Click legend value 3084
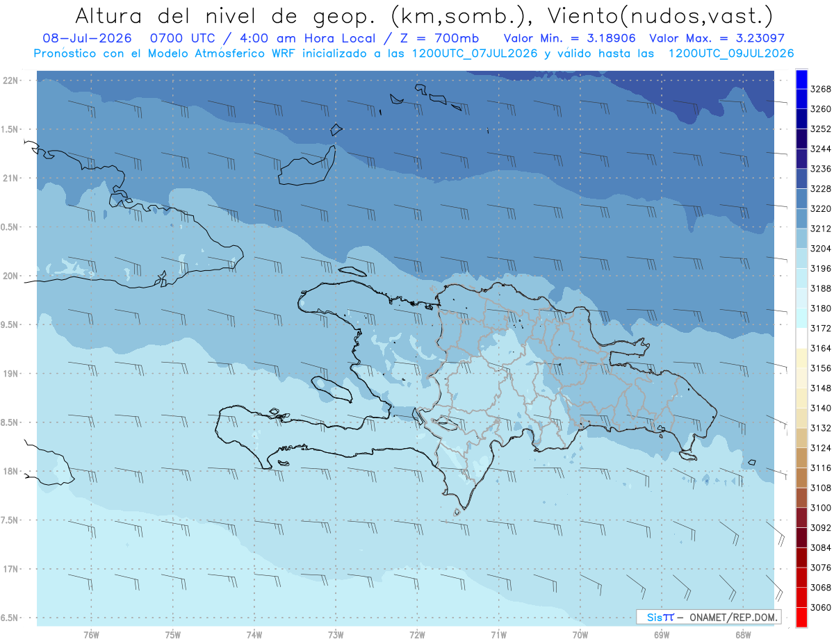Viewport: 834px width, 644px height. (x=821, y=547)
